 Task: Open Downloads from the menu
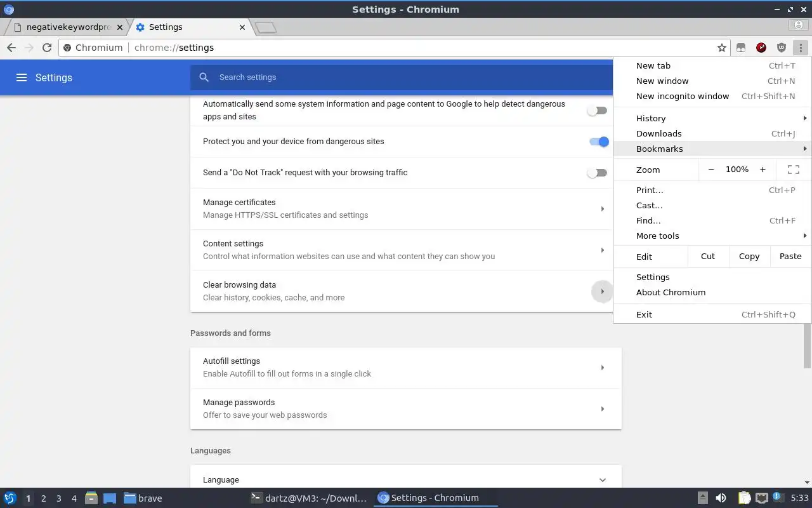712,133
